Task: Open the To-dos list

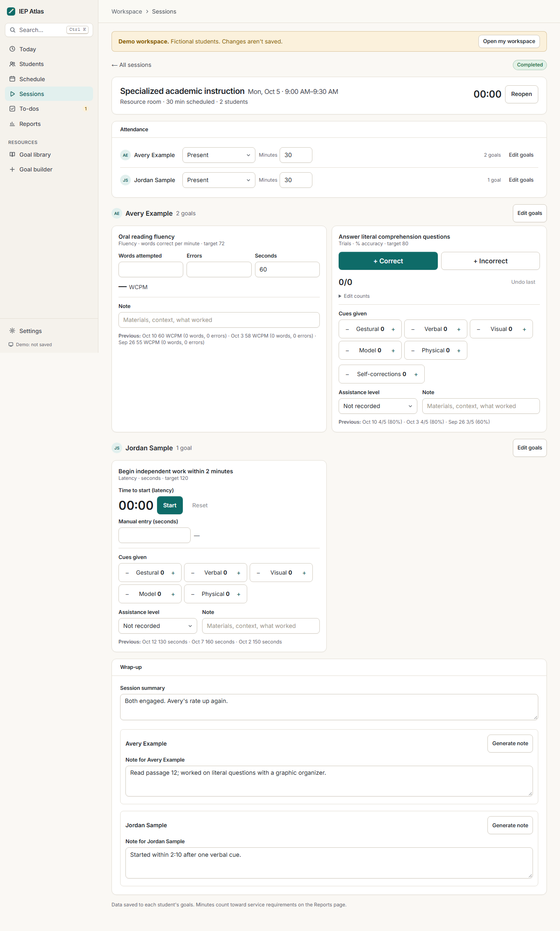Action: click(x=49, y=109)
